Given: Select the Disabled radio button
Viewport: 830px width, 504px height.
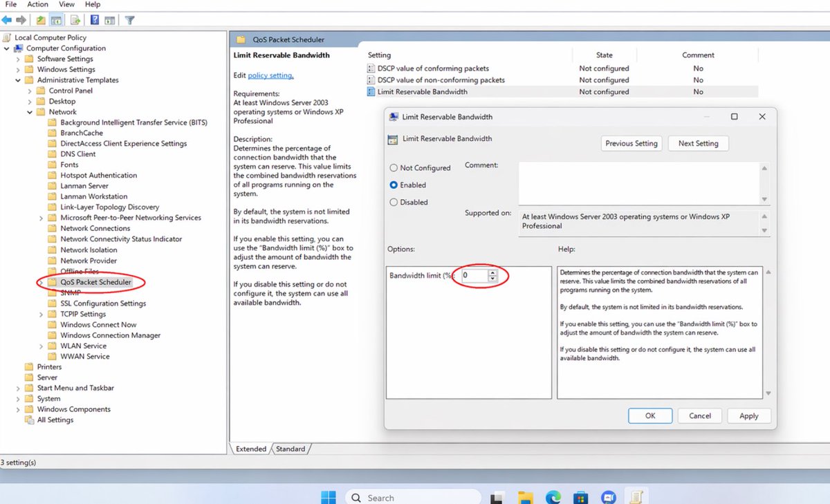Looking at the screenshot, I should coord(394,203).
